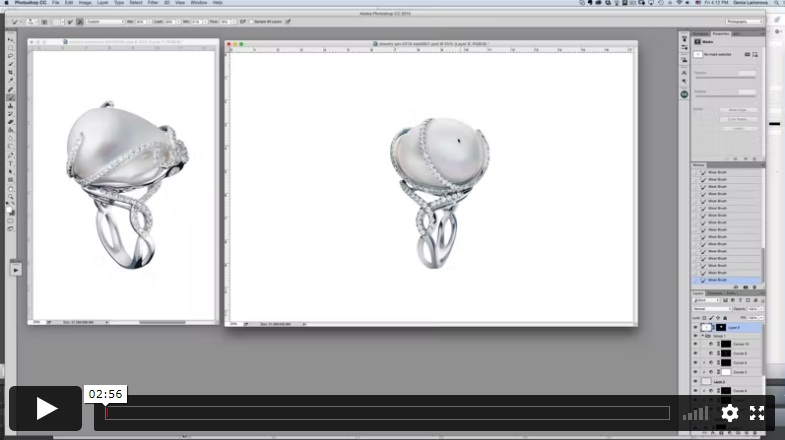Select the Blur tool
Viewport: 785px width, 440px height.
[11, 139]
